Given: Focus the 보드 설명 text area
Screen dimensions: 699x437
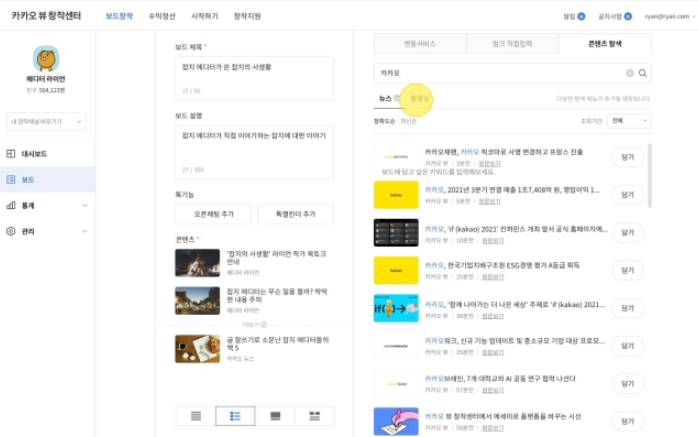Looking at the screenshot, I should [x=254, y=152].
